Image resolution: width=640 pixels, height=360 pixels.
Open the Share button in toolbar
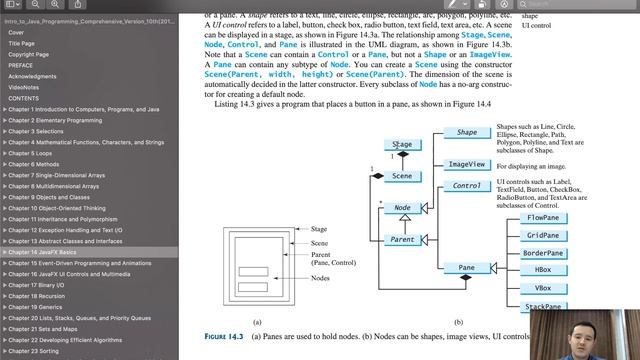(78, 4)
